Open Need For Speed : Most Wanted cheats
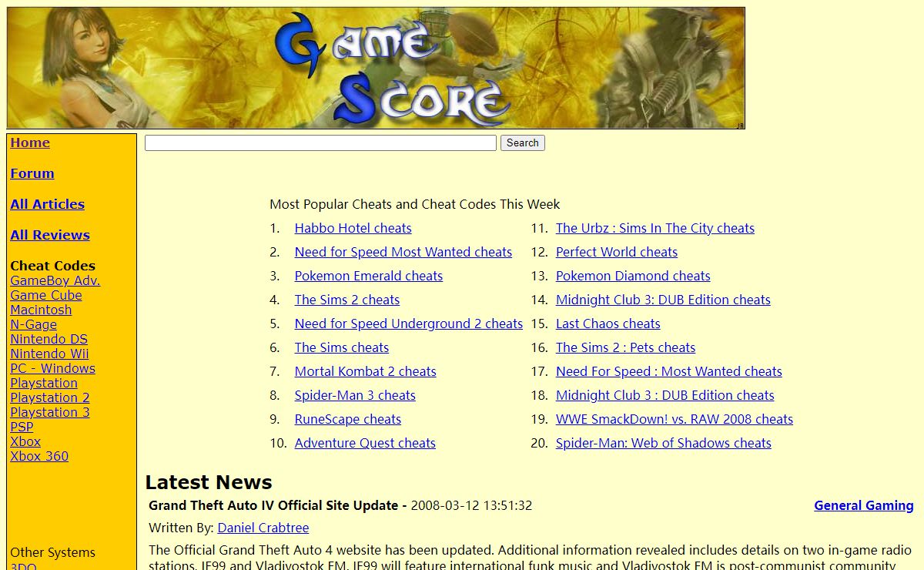The image size is (924, 570). coord(669,371)
